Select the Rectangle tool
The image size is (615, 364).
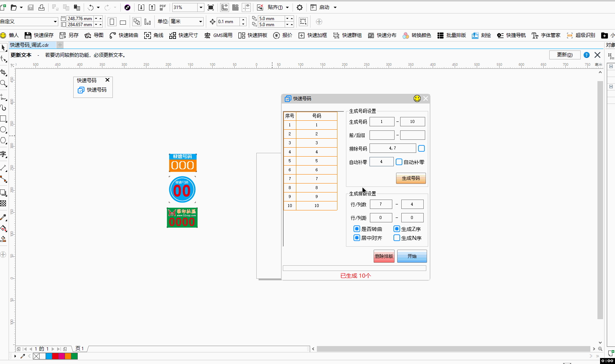3,119
